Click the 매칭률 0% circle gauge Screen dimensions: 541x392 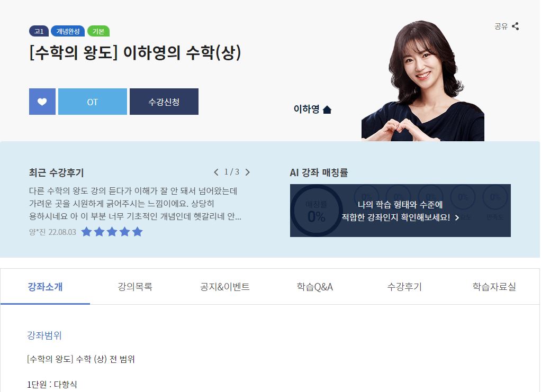[x=316, y=211]
